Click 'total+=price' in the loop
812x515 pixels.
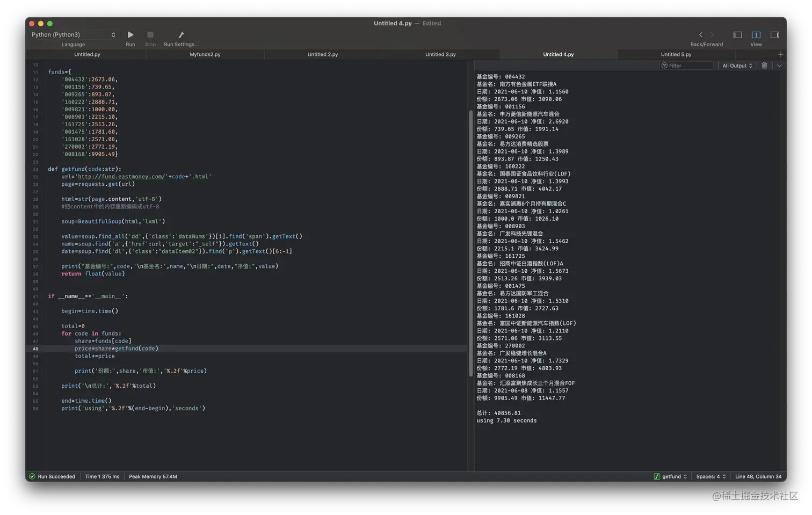[x=95, y=356]
